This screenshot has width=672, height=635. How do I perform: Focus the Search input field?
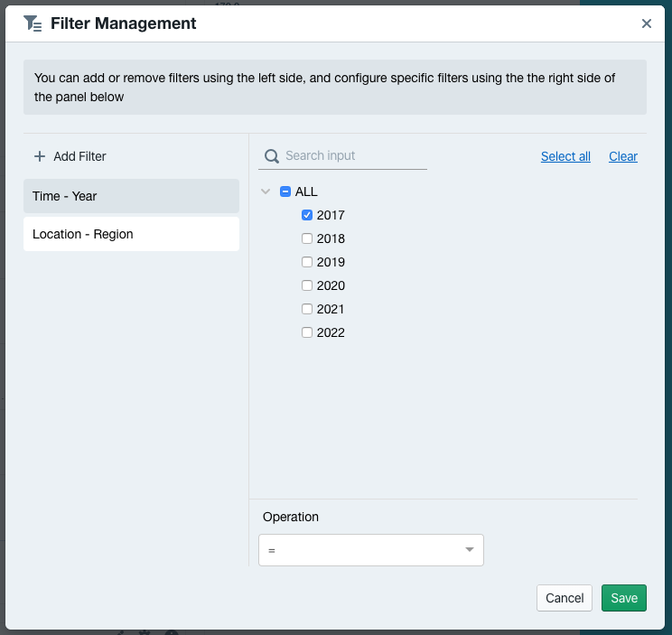pos(352,155)
